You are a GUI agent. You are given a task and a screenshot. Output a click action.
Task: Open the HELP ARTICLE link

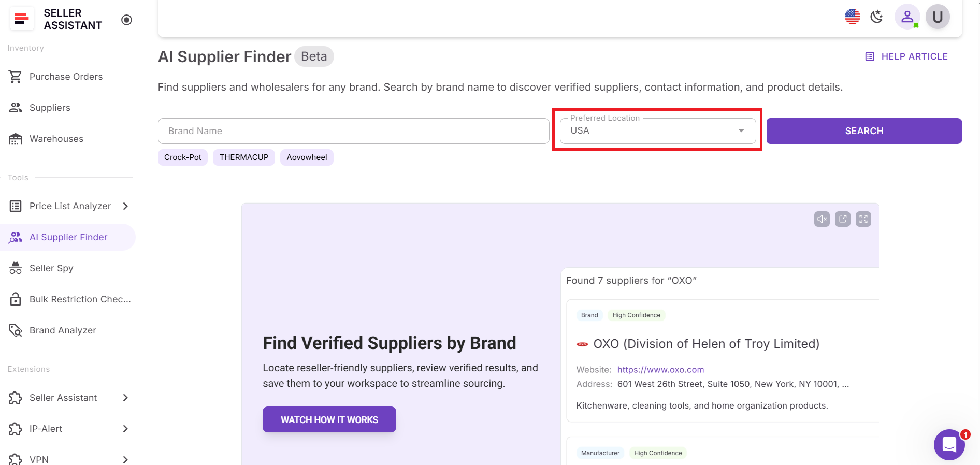[x=914, y=56]
